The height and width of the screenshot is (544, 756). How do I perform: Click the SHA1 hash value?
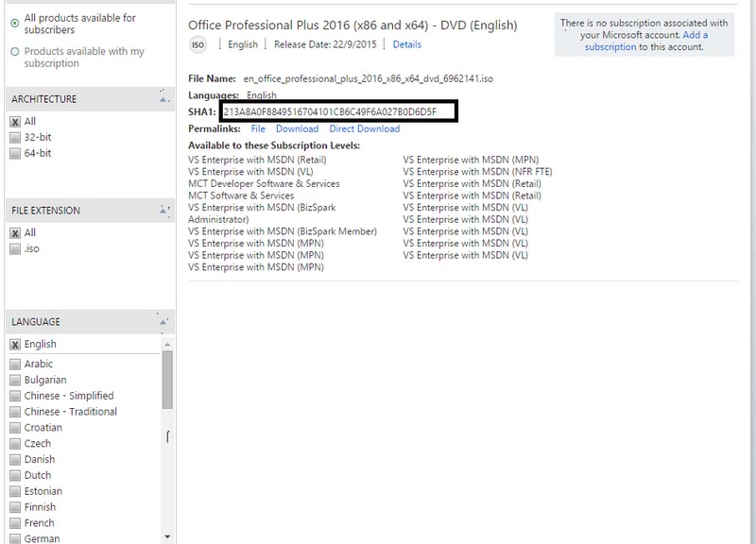(330, 112)
